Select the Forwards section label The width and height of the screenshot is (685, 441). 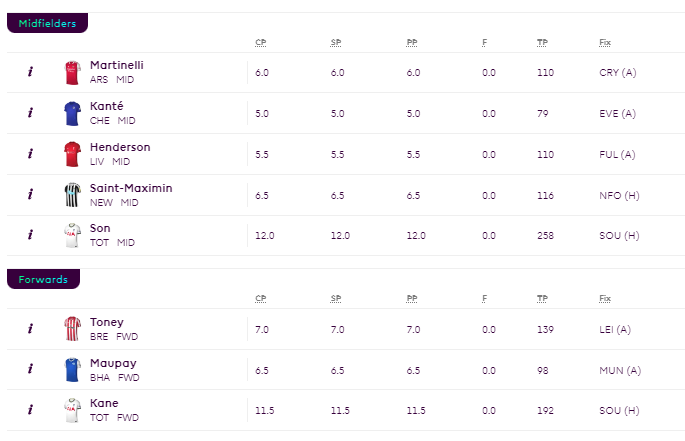click(43, 279)
